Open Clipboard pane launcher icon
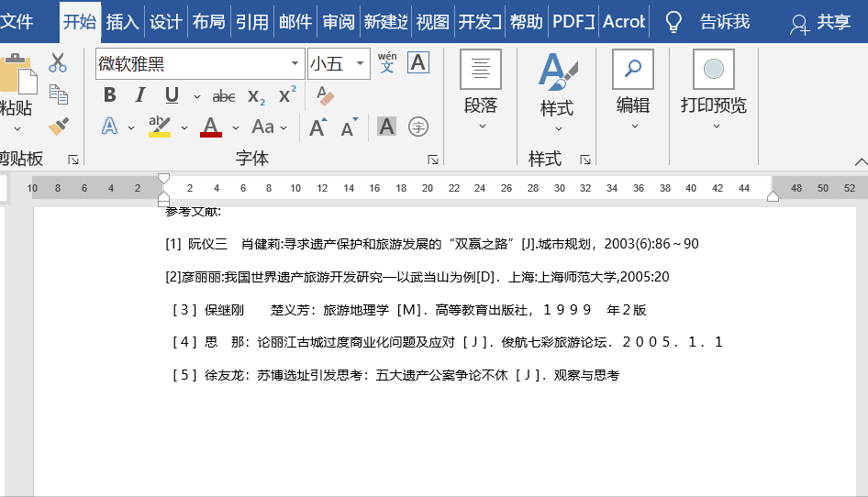The width and height of the screenshot is (868, 497). point(73,160)
